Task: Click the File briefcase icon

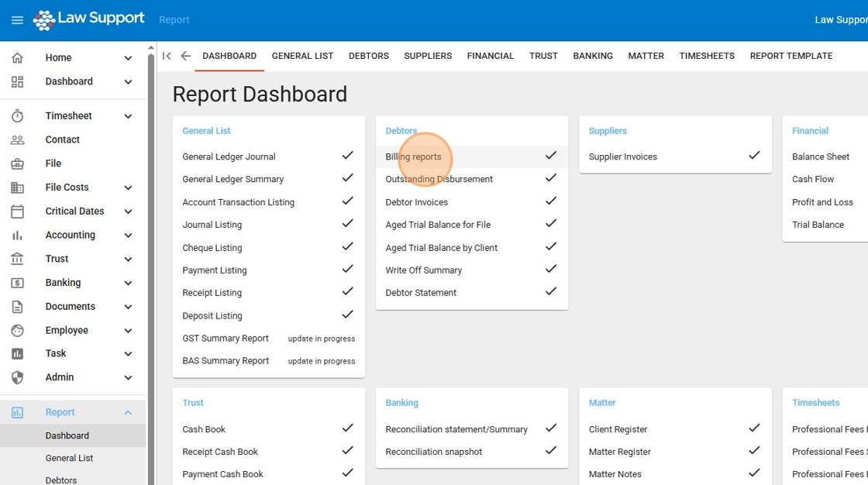Action: pos(17,163)
